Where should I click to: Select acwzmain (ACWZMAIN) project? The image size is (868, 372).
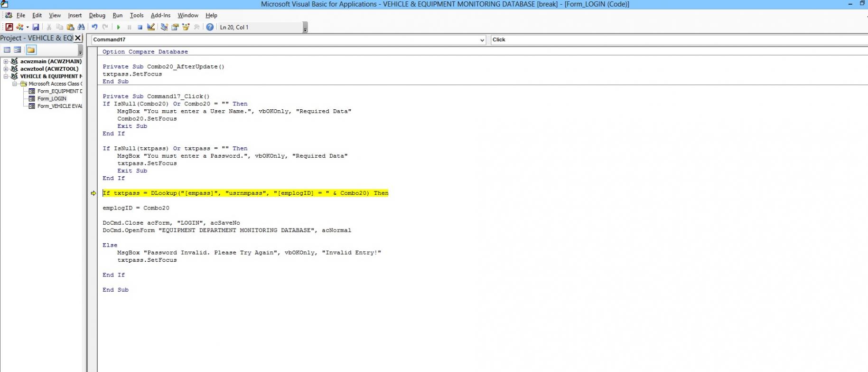coord(51,61)
